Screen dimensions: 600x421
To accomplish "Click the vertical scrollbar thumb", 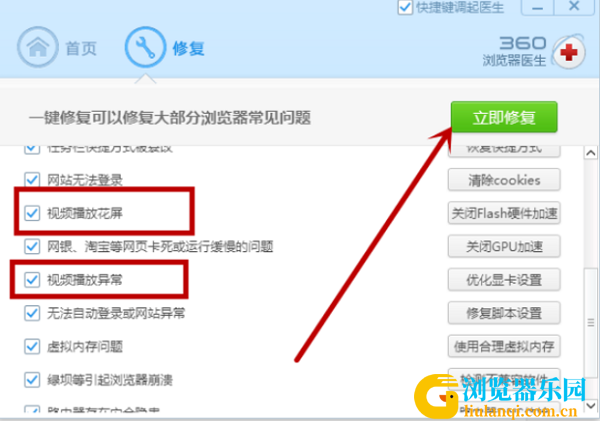I will tap(591, 323).
